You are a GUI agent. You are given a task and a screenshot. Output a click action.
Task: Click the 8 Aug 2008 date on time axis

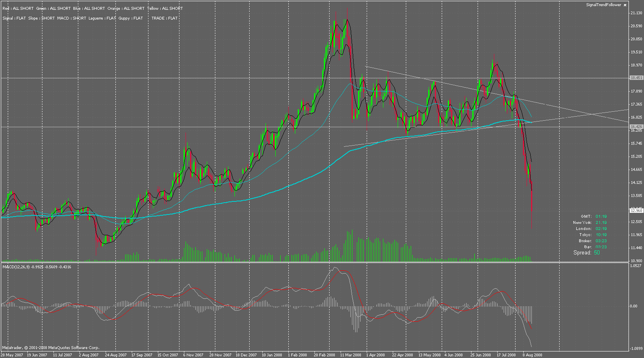coord(532,355)
